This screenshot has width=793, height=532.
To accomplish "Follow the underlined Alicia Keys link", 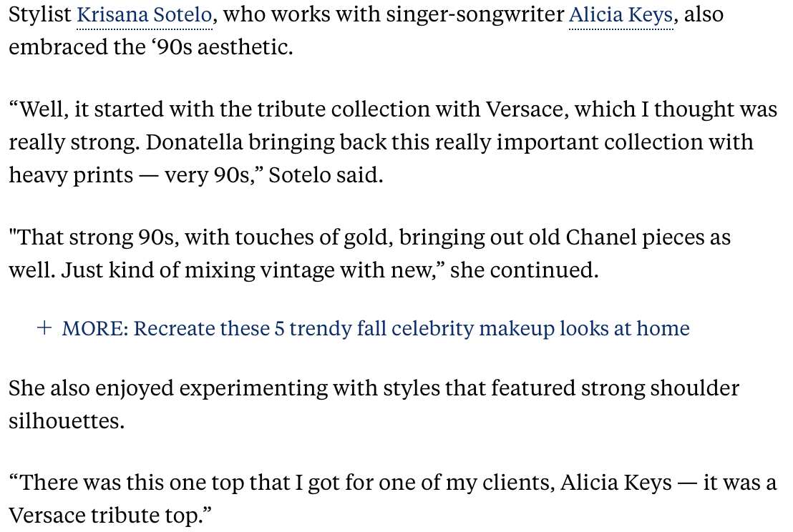I will tap(621, 15).
